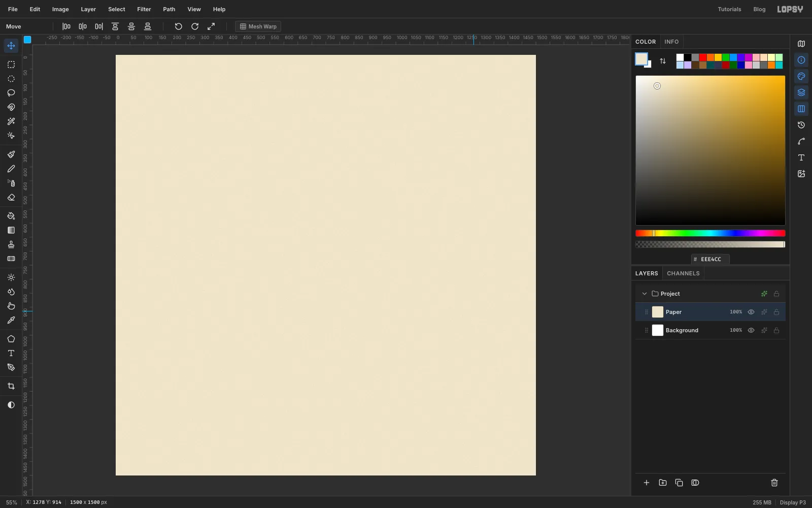Toggle lock on the Background layer
Viewport: 812px width, 508px height.
coord(776,330)
